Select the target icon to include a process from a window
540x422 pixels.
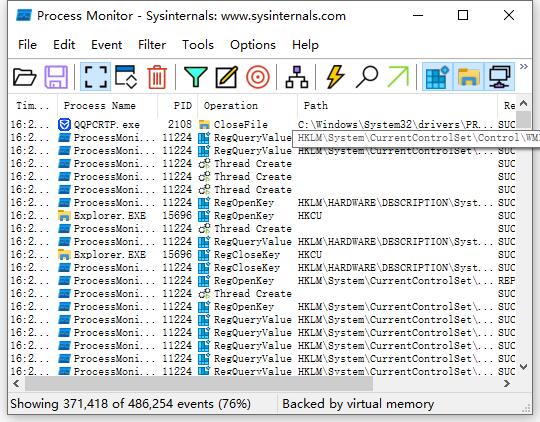click(258, 77)
